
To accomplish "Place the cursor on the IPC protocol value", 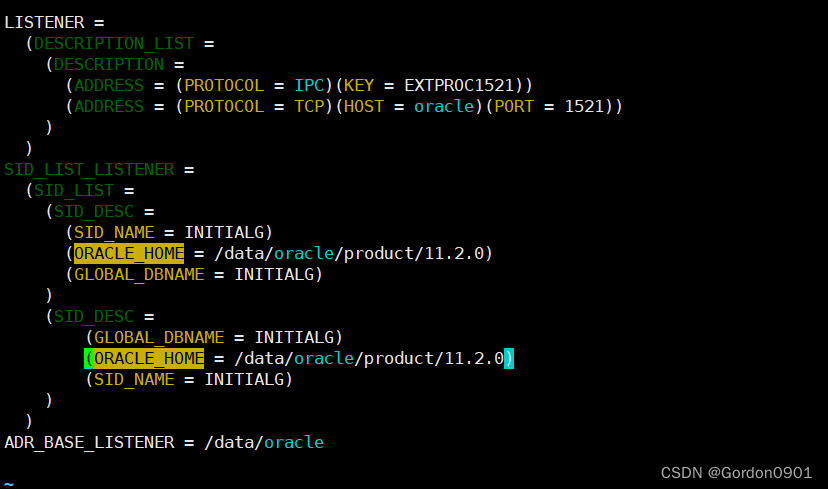I will (309, 86).
